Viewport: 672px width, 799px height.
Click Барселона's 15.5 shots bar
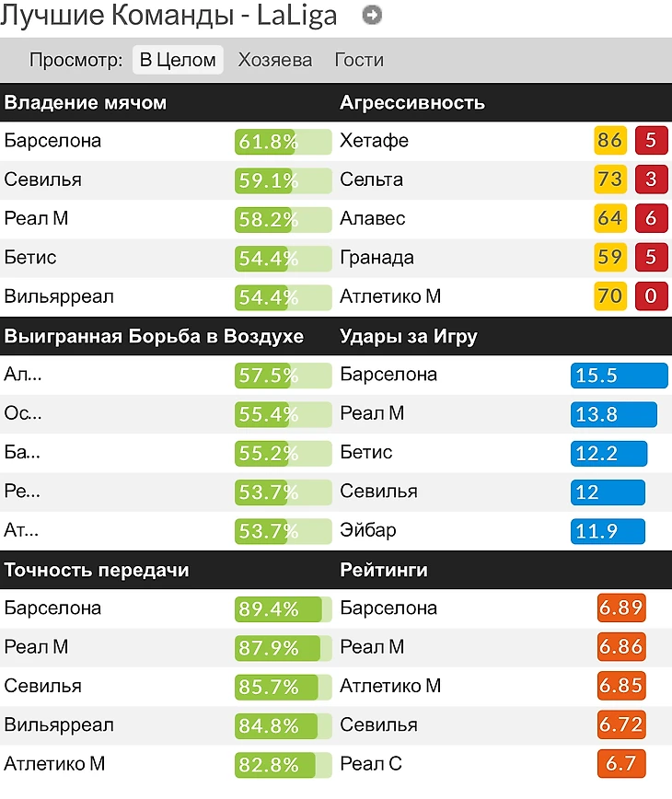click(619, 376)
